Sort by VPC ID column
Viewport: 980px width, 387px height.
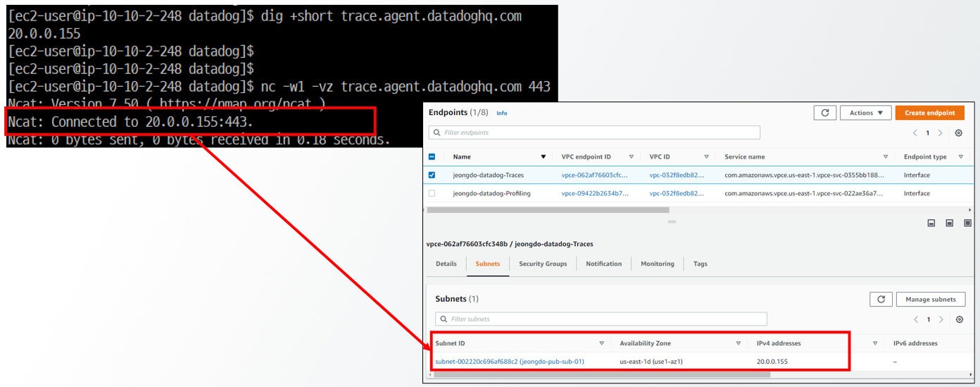[x=706, y=156]
